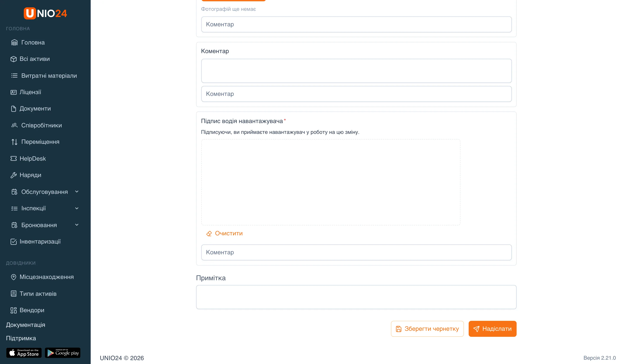Click the Ліцензії card icon

(14, 92)
